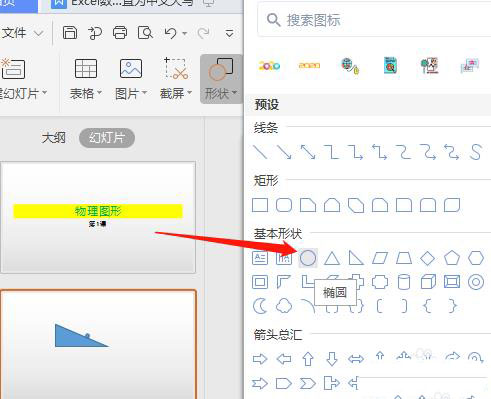
Task: Insert the cube shape
Action: coord(428,282)
